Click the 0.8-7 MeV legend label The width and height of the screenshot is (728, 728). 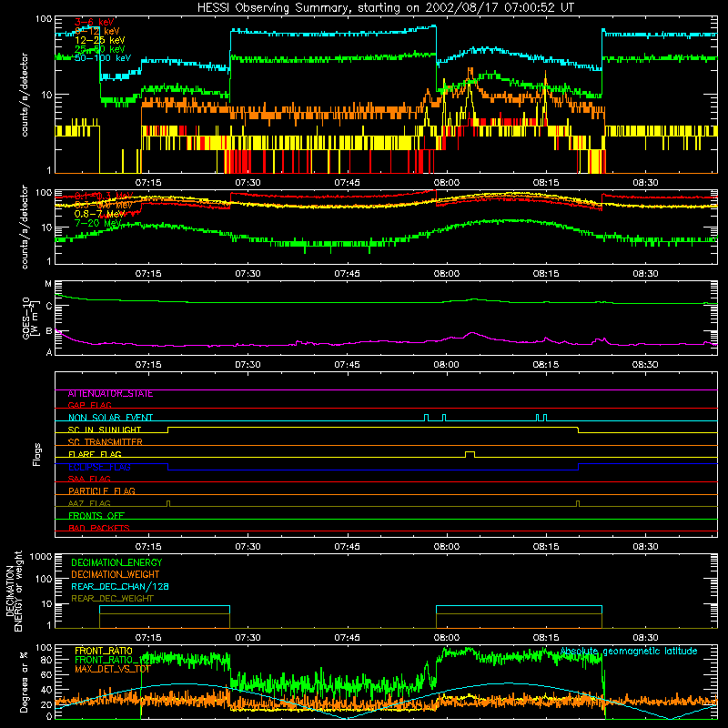(100, 214)
